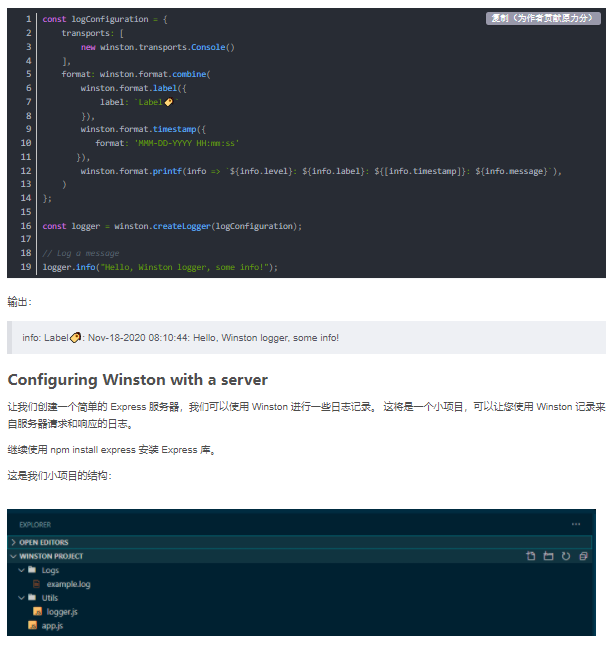Collapse the Logs folder chevron

point(22,570)
